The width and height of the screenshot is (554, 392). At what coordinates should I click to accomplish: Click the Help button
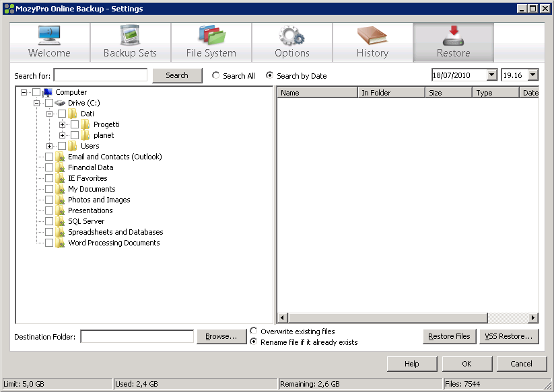[x=412, y=364]
